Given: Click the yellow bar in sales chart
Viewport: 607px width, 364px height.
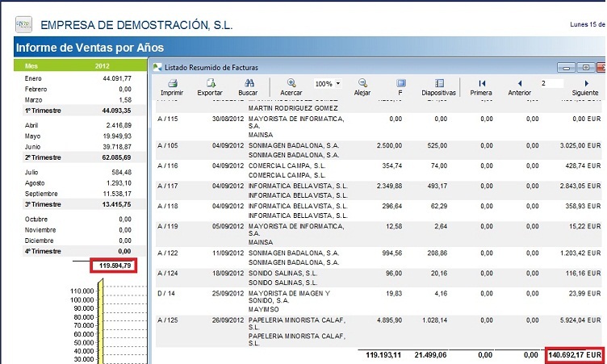Looking at the screenshot, I should click(100, 321).
